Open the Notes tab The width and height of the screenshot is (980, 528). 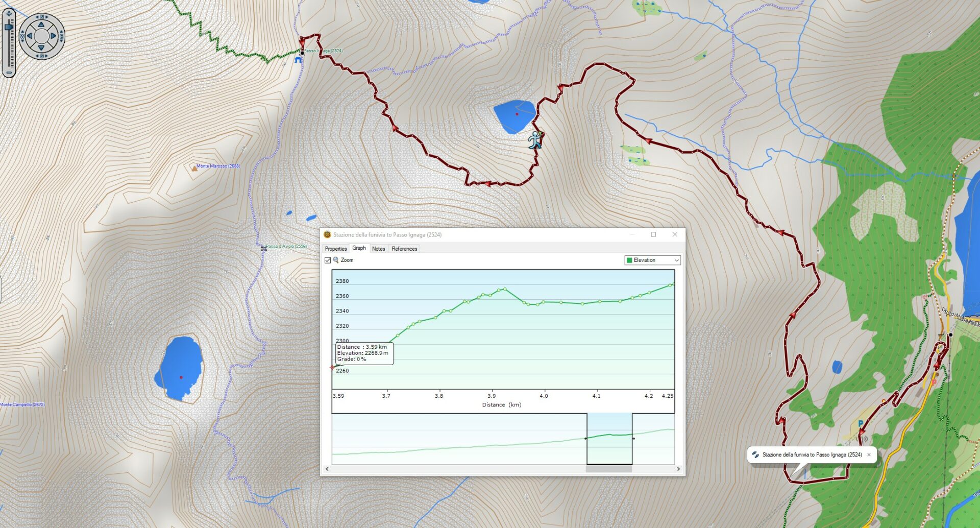tap(378, 249)
